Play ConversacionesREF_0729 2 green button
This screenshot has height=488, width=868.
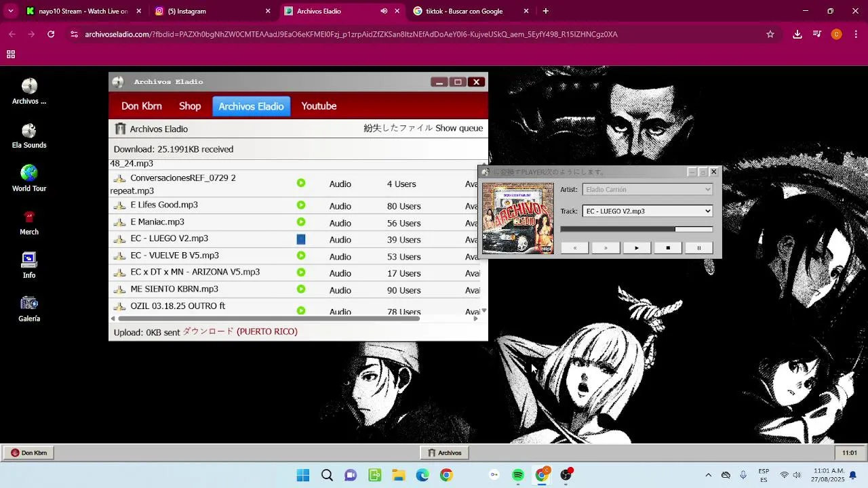tap(301, 183)
